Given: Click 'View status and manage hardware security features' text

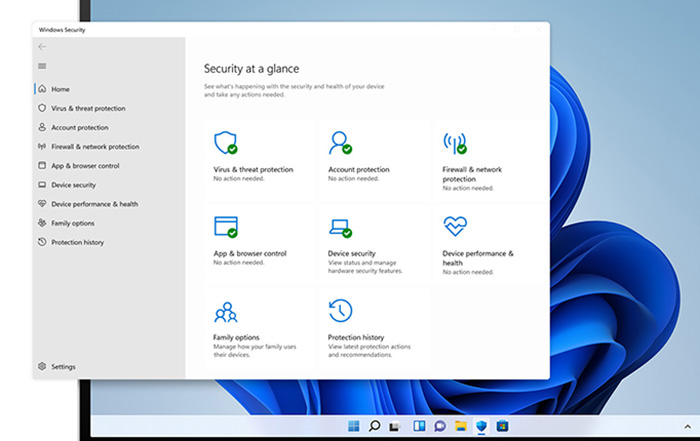Looking at the screenshot, I should [x=365, y=267].
